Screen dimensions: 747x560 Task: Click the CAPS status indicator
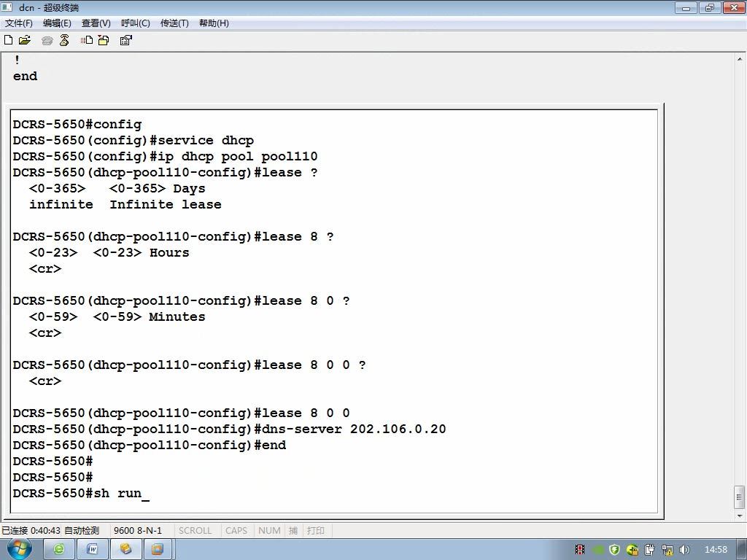(236, 530)
